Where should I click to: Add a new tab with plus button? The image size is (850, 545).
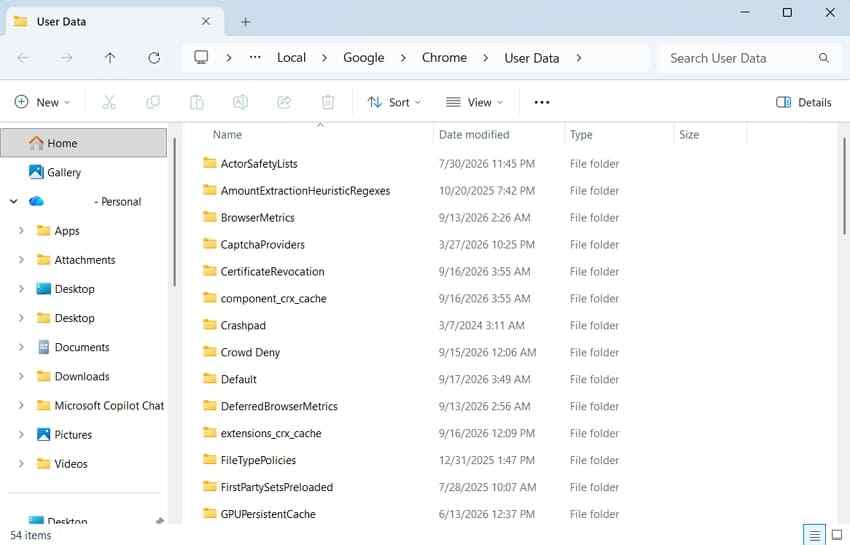[x=246, y=22]
